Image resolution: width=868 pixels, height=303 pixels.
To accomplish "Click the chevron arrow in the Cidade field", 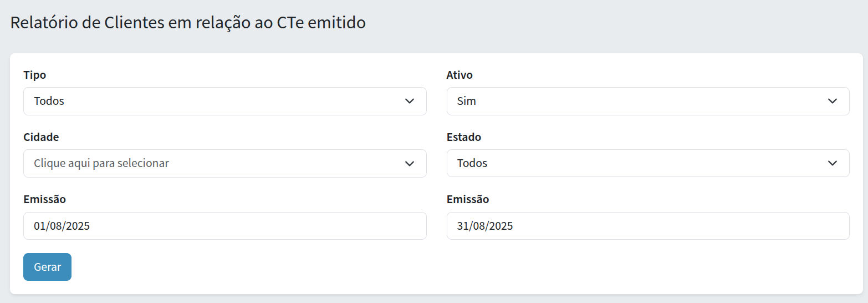I will pos(410,163).
